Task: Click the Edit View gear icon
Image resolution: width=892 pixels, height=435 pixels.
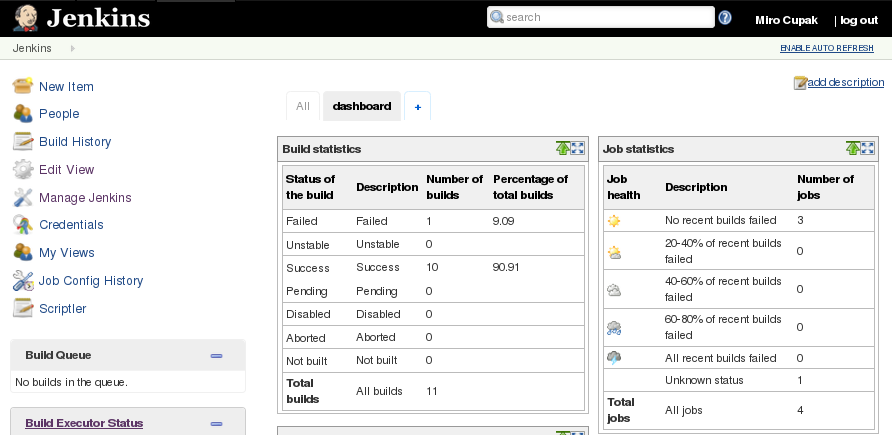Action: click(23, 169)
